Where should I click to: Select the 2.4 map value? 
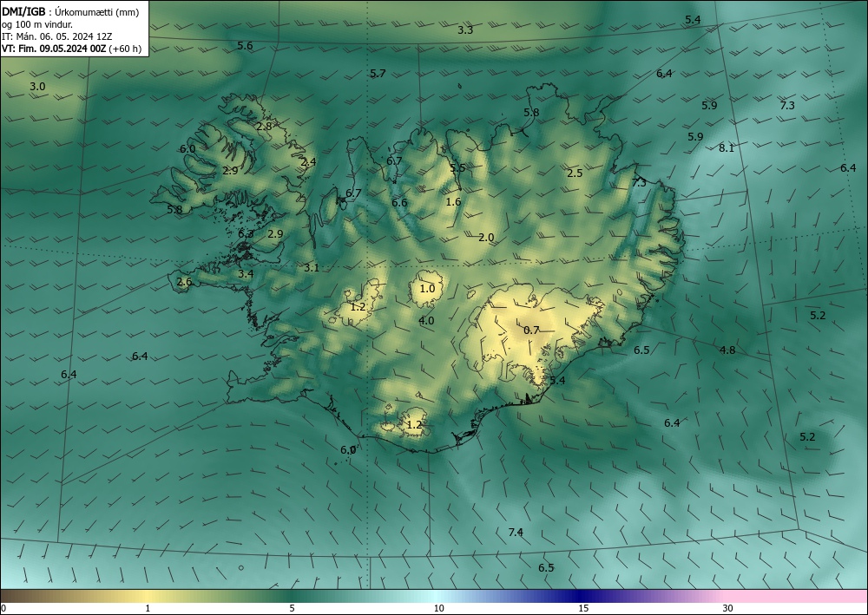pos(308,162)
